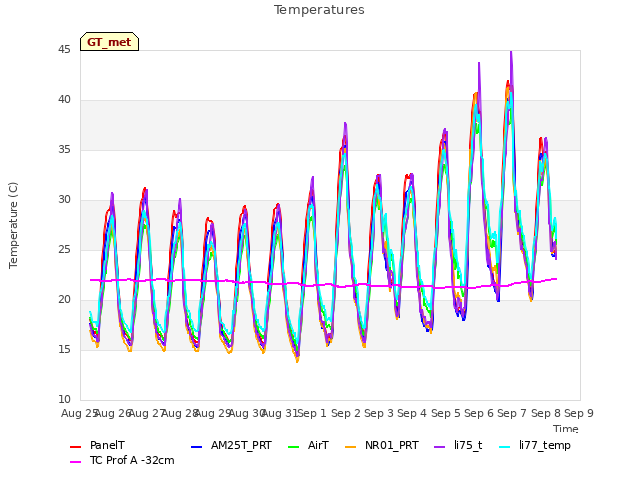This screenshot has width=640, height=480.
Task: Click the 35 y-axis tick label
Action: pyautogui.click(x=64, y=150)
